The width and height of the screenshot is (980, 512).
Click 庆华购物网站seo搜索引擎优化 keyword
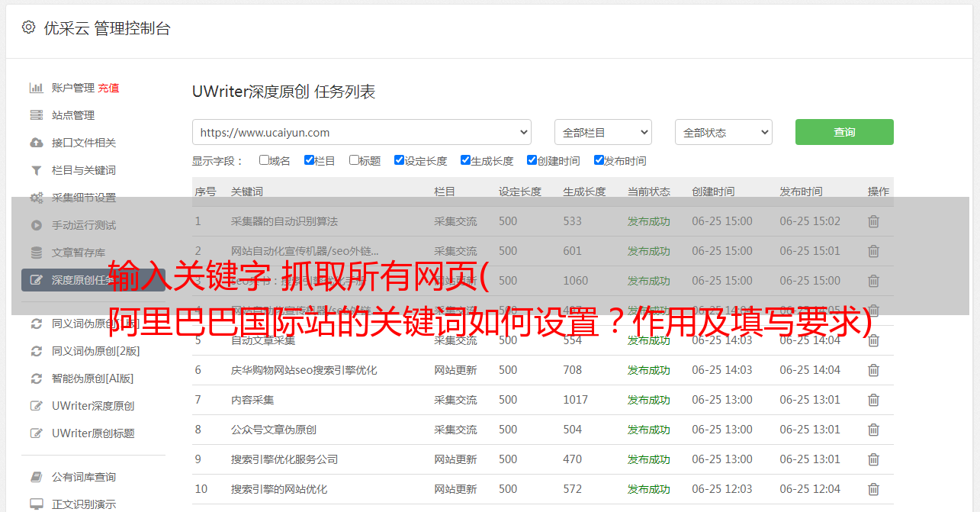click(304, 370)
